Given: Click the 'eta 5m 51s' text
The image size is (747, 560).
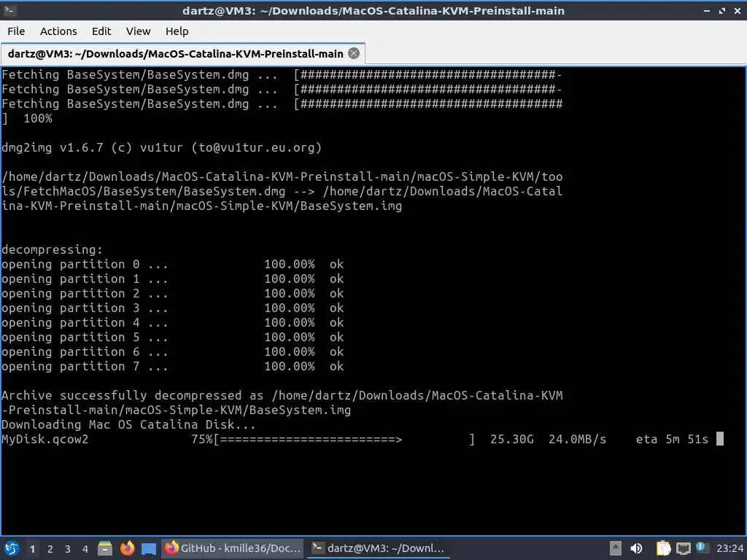Looking at the screenshot, I should coord(672,439).
